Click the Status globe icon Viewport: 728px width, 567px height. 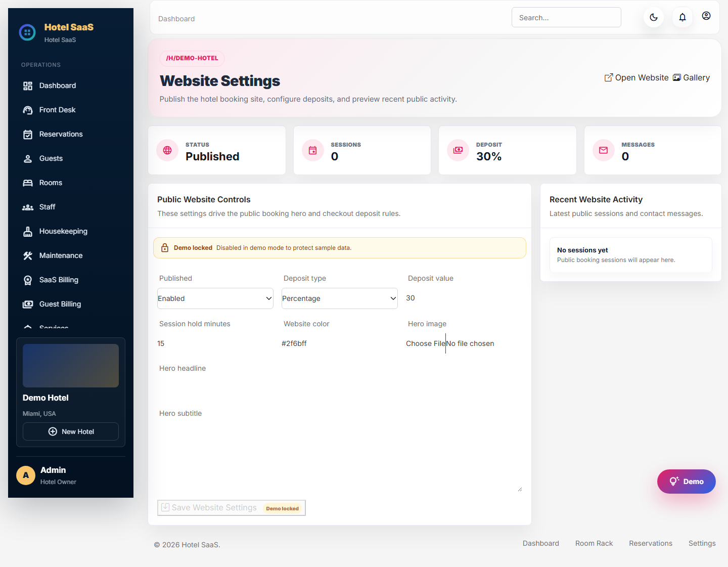click(x=167, y=150)
